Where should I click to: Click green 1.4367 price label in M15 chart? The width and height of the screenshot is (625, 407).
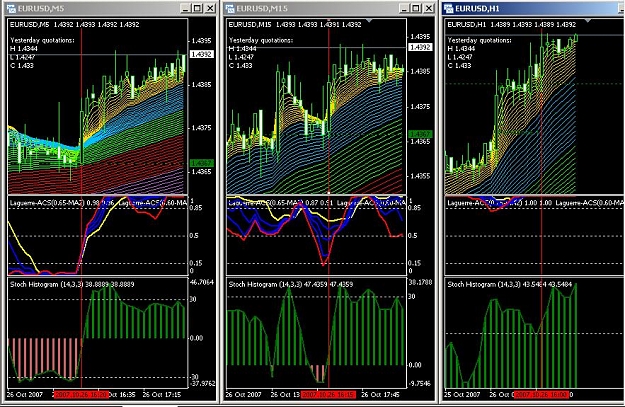pos(420,134)
